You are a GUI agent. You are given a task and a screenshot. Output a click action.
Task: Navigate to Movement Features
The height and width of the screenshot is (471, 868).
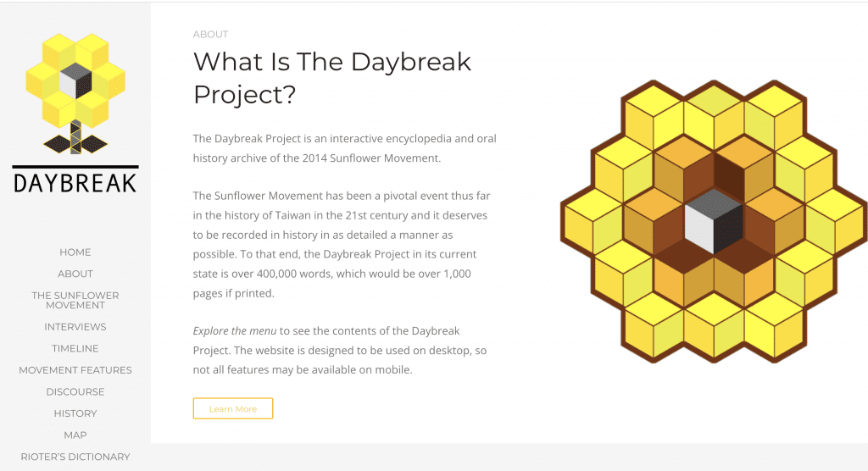pos(75,370)
